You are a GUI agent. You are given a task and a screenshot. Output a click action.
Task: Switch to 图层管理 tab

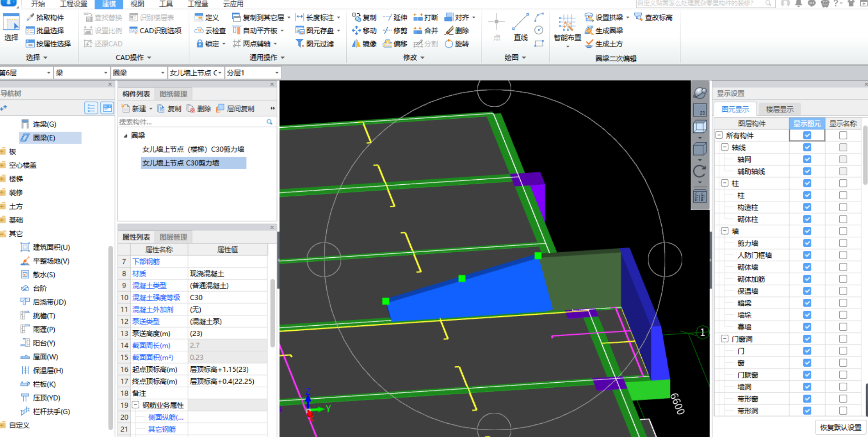coord(173,237)
